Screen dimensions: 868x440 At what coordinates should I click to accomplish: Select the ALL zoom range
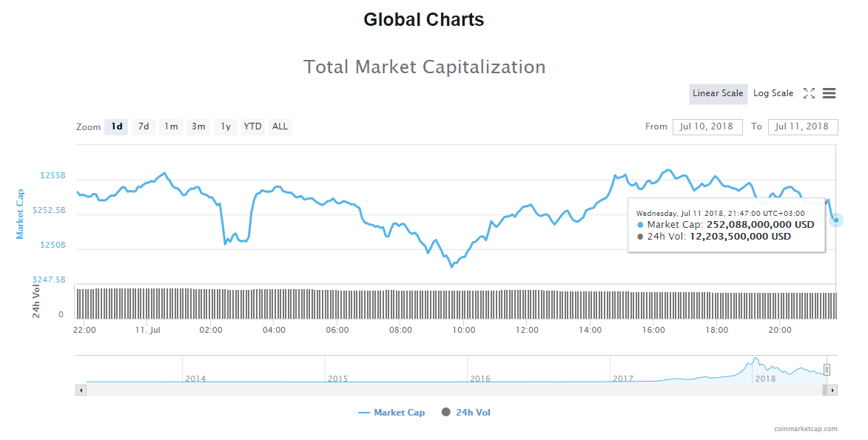tap(280, 126)
